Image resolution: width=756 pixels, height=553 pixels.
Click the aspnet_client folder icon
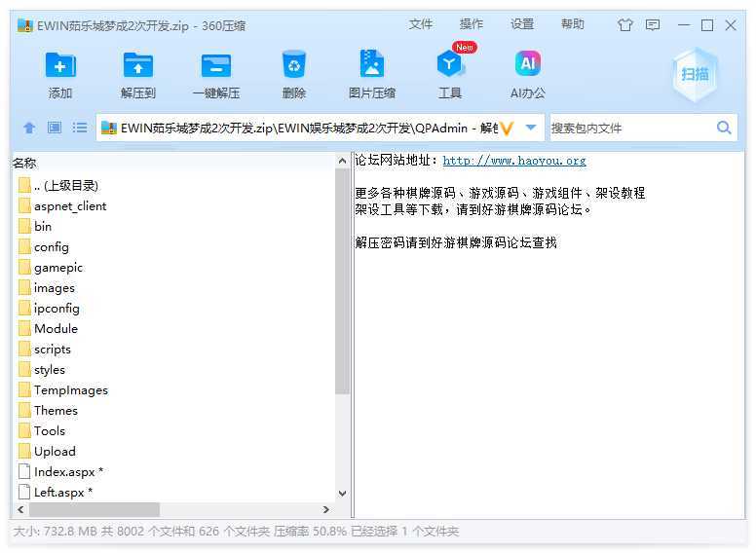[24, 206]
